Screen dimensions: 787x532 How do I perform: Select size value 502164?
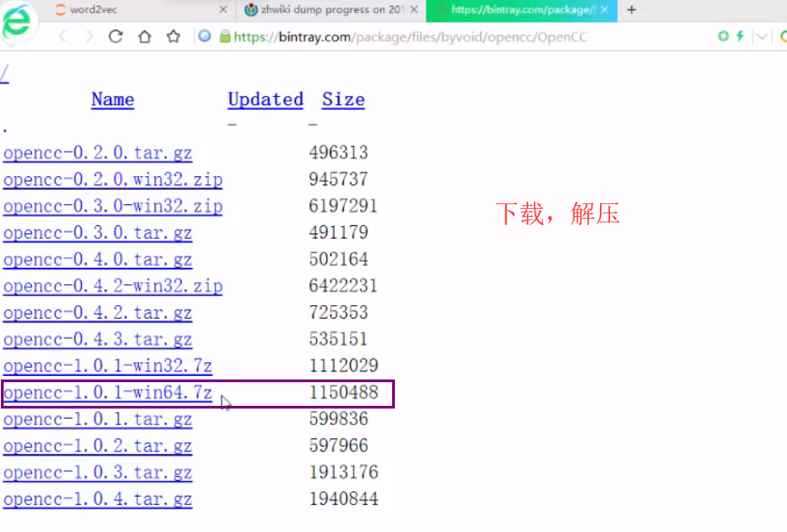339,259
